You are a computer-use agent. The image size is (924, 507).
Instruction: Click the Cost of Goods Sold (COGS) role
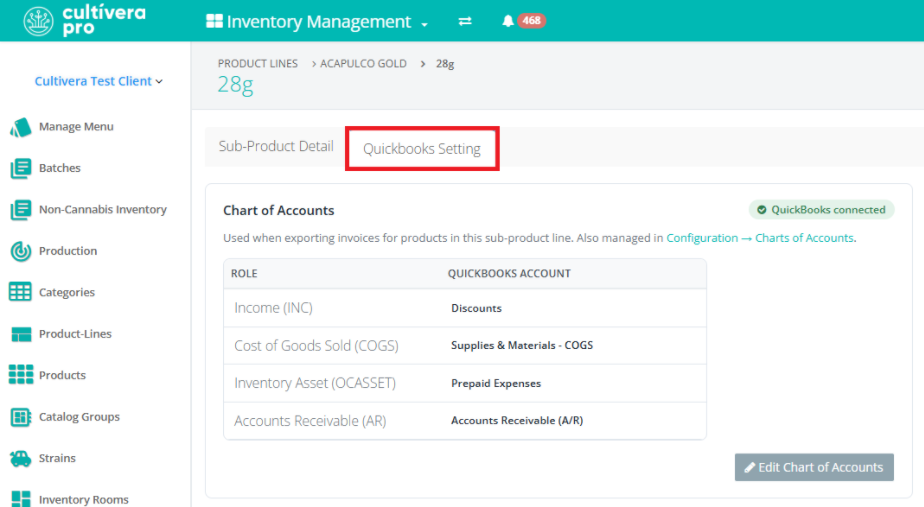pos(316,345)
